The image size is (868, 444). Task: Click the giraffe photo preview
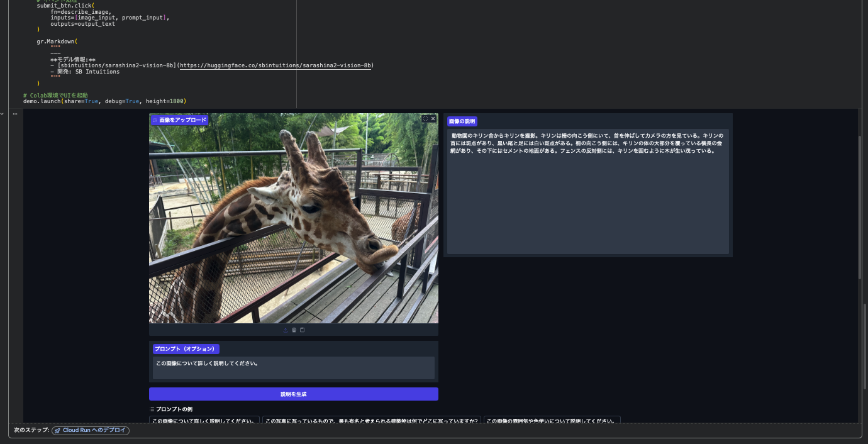[x=293, y=220]
